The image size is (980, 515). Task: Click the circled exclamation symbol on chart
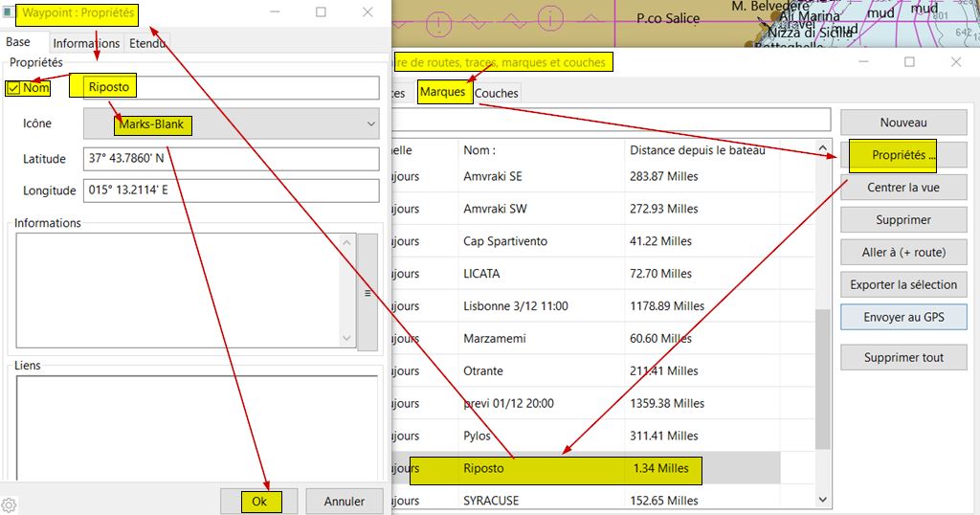(437, 23)
